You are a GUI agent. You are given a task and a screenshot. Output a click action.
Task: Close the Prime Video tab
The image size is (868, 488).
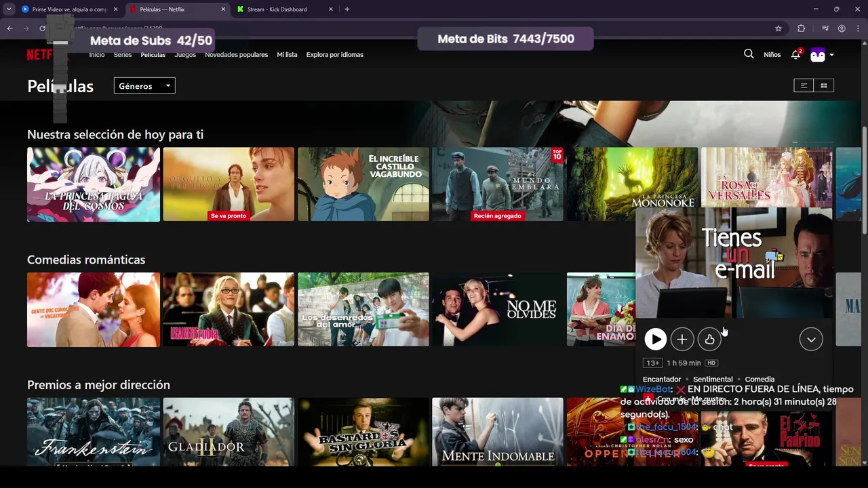[115, 9]
